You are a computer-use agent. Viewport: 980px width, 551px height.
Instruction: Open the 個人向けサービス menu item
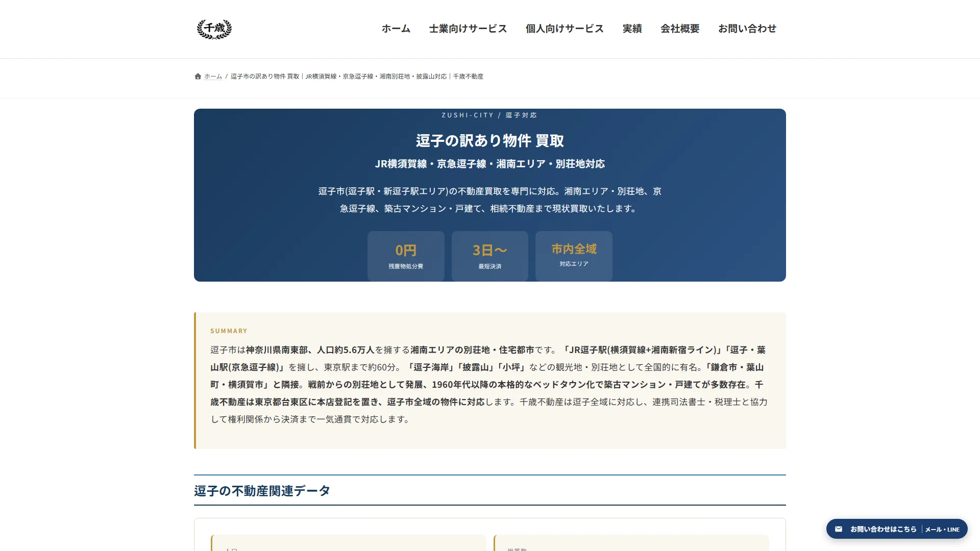(565, 29)
